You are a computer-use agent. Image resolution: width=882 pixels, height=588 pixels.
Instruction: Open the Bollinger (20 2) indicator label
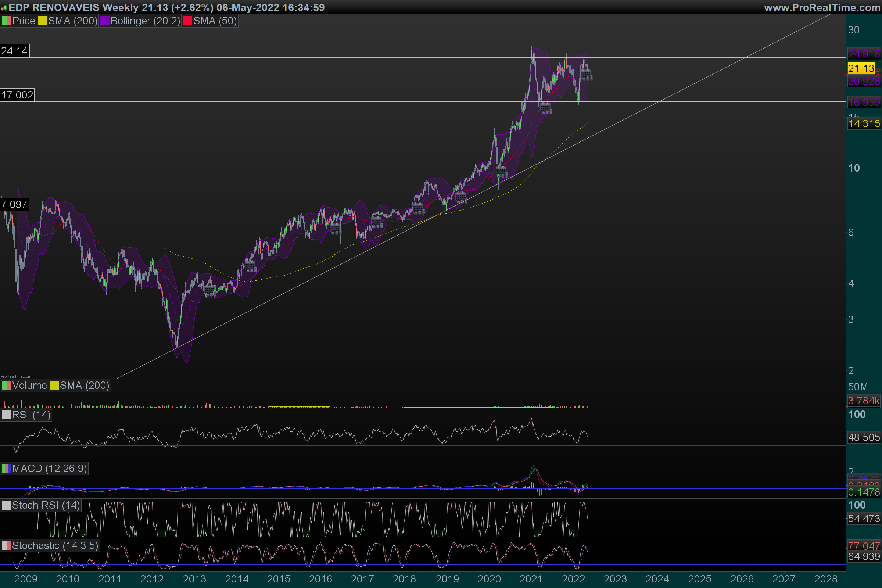coord(145,21)
